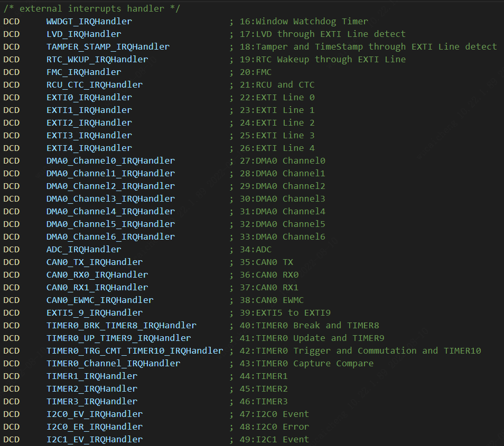Click the TIMER3_IRQHandler entry
The image size is (504, 446).
92,402
